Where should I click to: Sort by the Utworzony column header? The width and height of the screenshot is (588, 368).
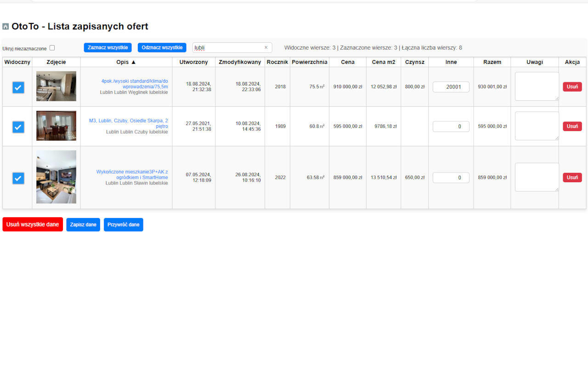193,62
